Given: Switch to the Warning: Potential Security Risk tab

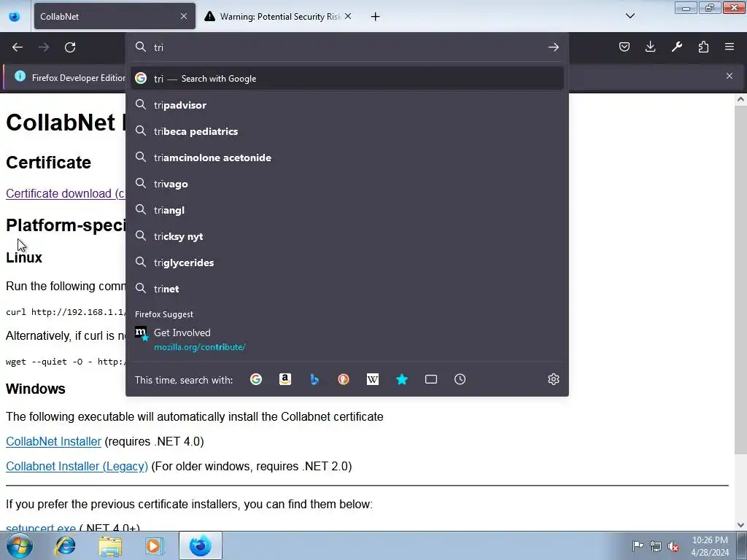Looking at the screenshot, I should pyautogui.click(x=279, y=16).
